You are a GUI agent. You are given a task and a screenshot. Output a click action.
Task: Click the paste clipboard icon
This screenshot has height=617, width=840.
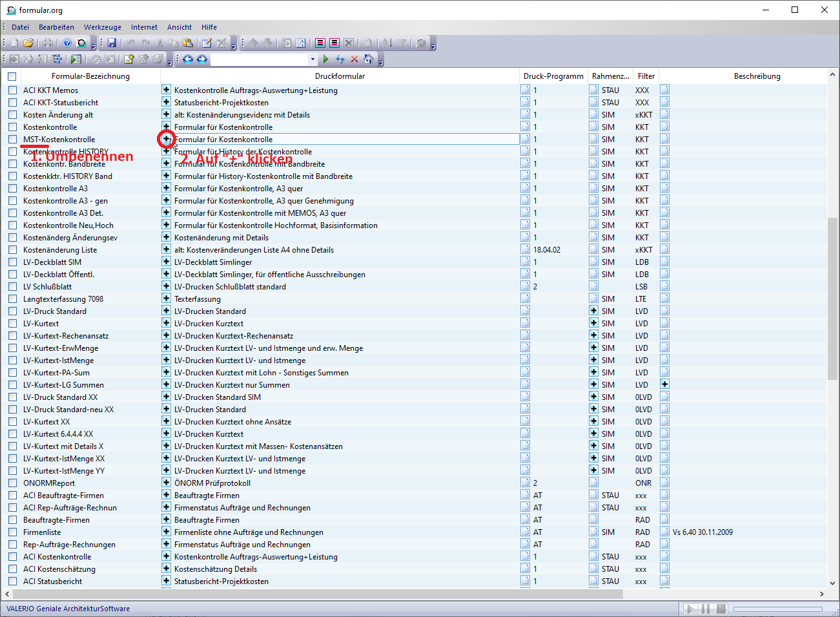point(188,43)
